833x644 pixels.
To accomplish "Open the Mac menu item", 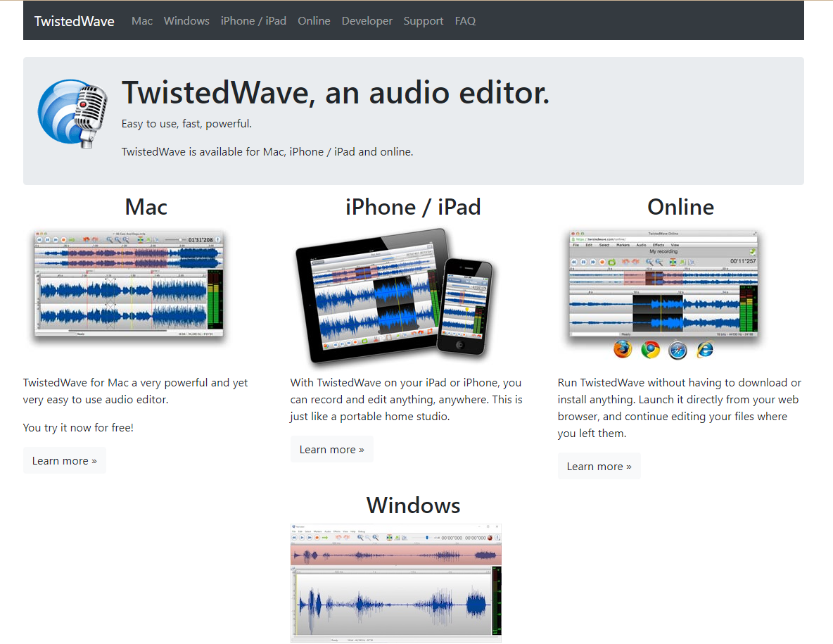I will (141, 20).
